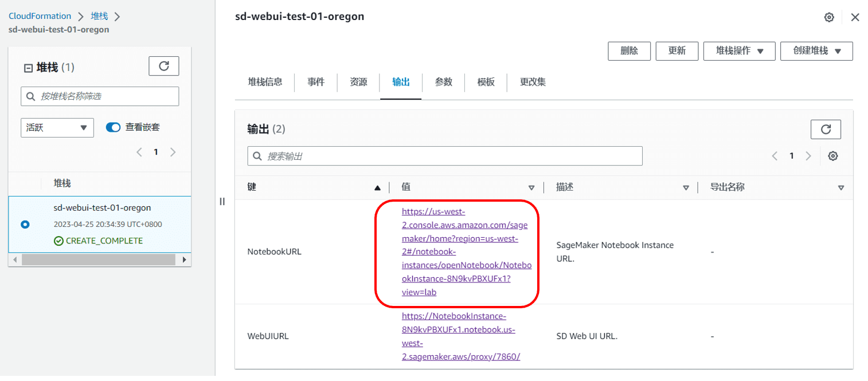868x381 pixels.
Task: Open the NotebookURL SageMaker link
Action: click(465, 251)
